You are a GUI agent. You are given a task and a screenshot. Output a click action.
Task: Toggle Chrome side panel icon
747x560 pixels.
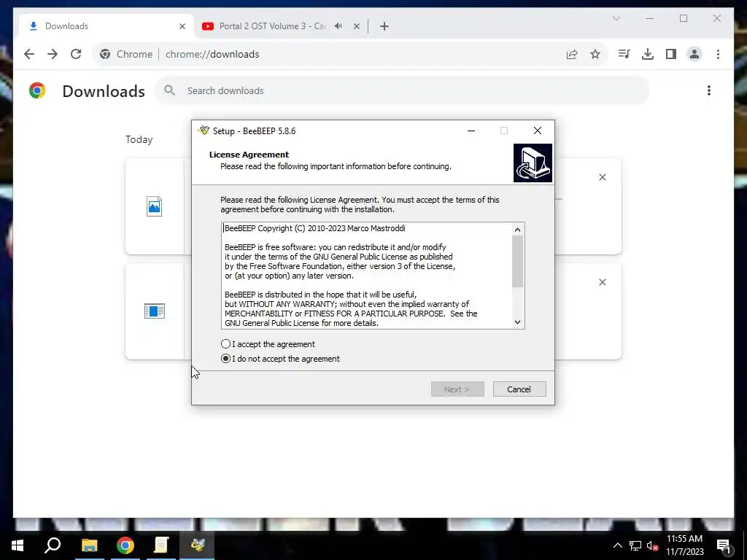[x=671, y=54]
